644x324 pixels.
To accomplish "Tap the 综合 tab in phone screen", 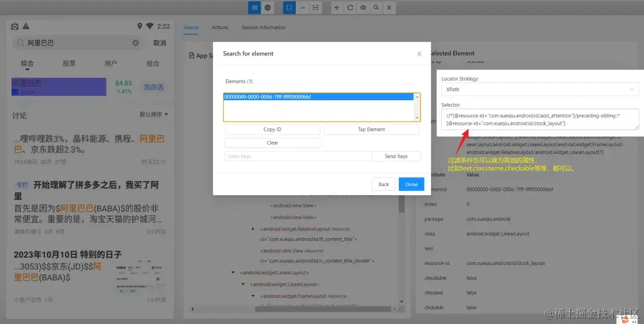I will tap(27, 63).
